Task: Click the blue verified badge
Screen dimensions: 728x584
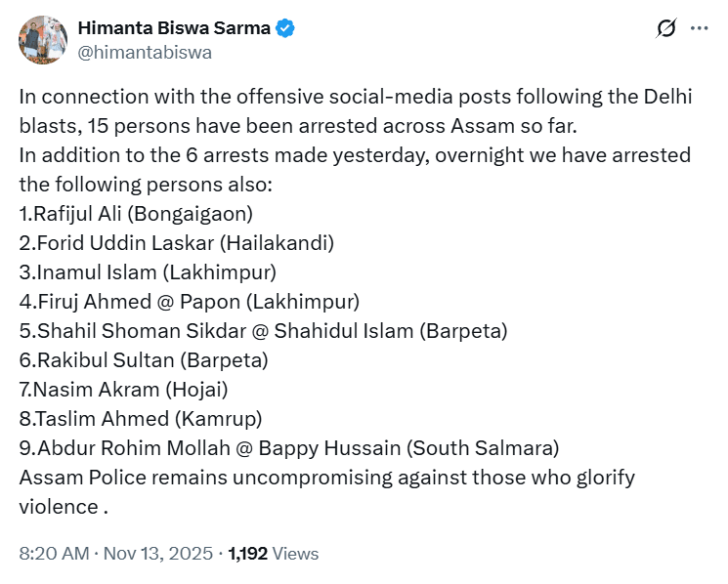Action: tap(284, 28)
